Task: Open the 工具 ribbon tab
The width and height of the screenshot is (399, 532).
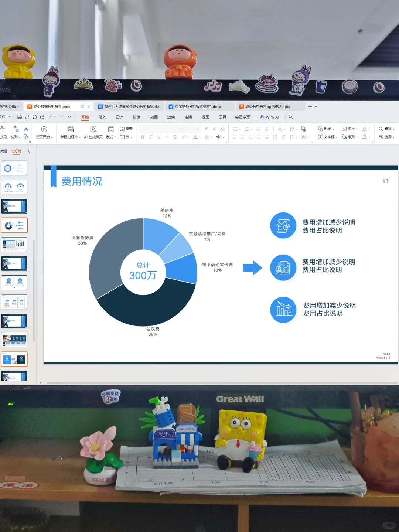Action: [222, 117]
